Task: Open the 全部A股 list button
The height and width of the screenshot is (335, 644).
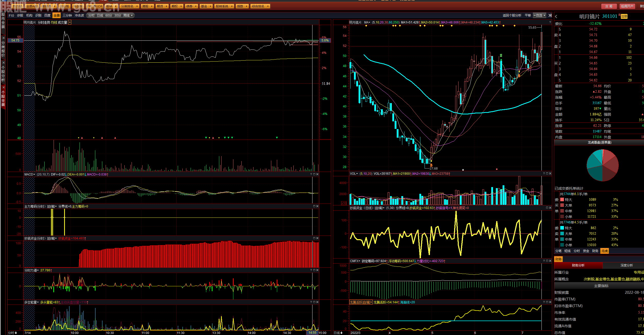Action: tap(32, 6)
